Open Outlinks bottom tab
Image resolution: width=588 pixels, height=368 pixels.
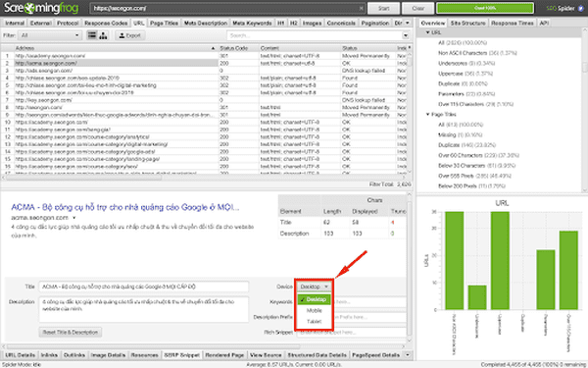pyautogui.click(x=74, y=355)
